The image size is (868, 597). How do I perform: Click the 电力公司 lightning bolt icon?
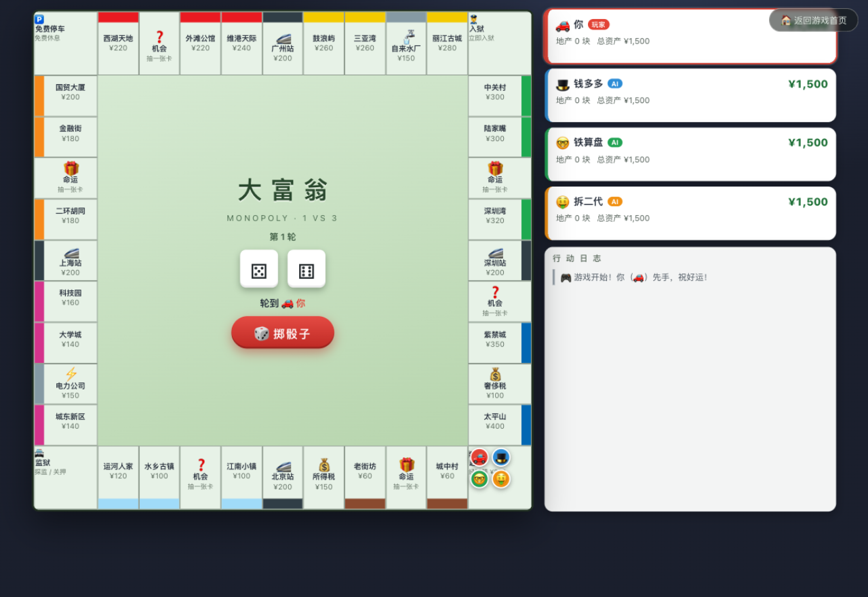pyautogui.click(x=71, y=374)
